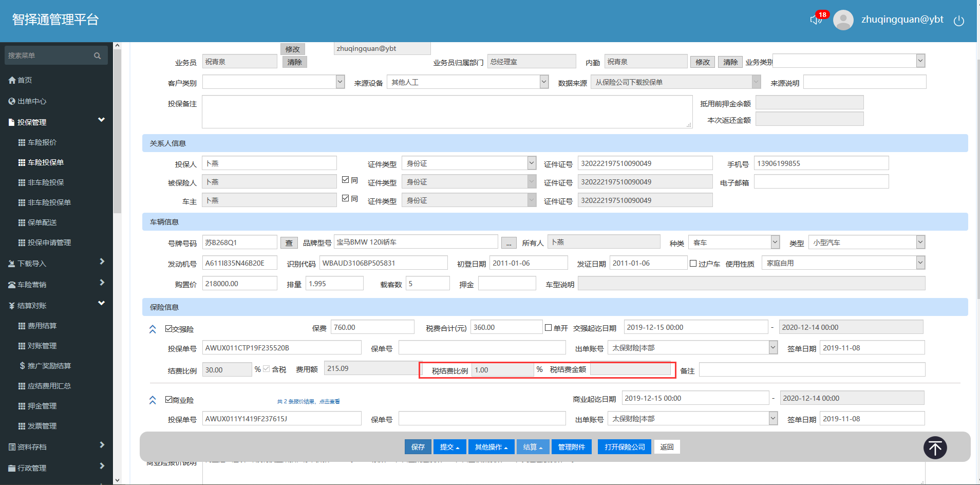Click the 首页 home icon in sidebar
The height and width of the screenshot is (485, 980).
click(12, 80)
